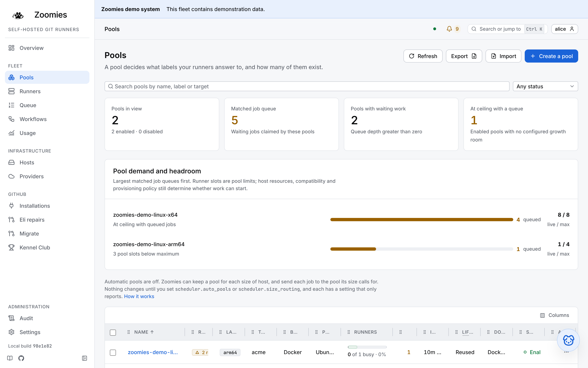This screenshot has height=368, width=588.
Task: Open the How it works link
Action: 139,296
